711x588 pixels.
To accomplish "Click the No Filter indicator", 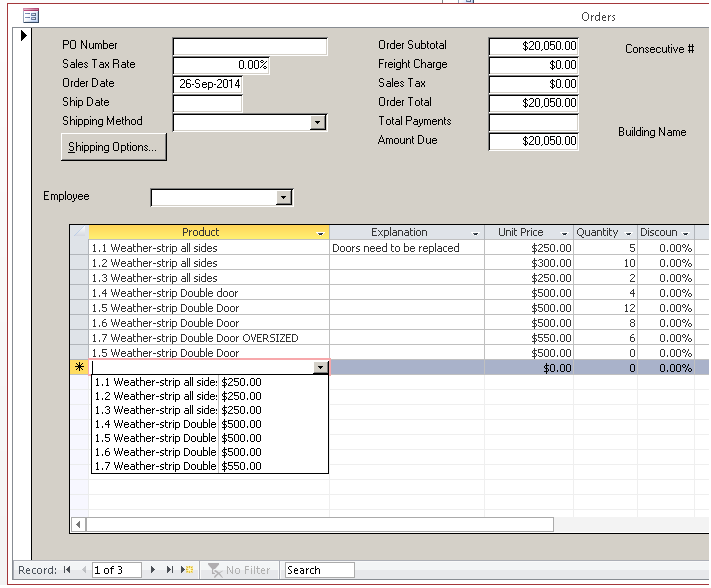I will 239,570.
